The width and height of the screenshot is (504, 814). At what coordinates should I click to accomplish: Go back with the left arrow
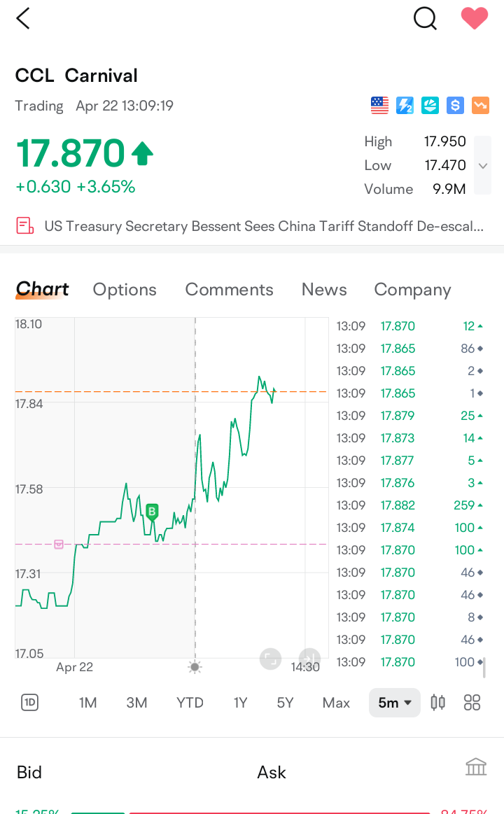(23, 19)
